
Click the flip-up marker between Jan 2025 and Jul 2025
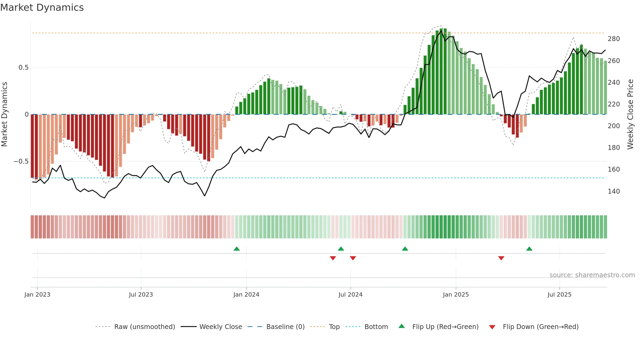pos(529,249)
